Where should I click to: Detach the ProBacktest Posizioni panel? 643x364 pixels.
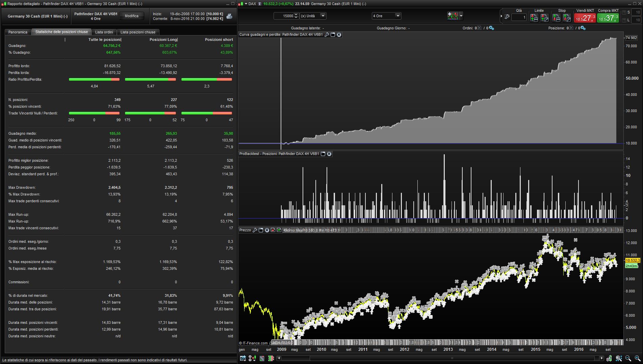(323, 154)
